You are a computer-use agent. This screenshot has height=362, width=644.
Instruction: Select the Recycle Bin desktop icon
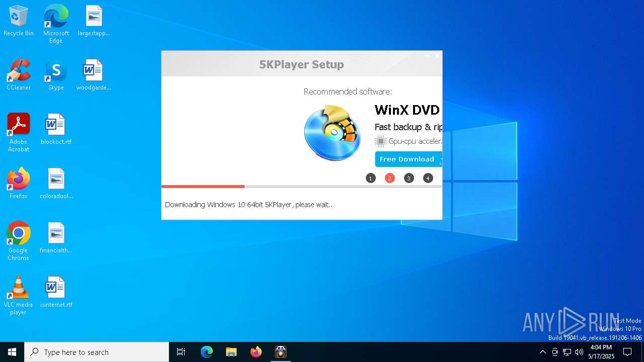pos(19,21)
